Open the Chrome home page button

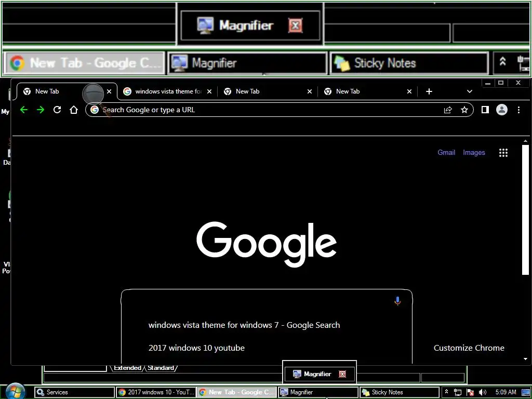[x=74, y=110]
